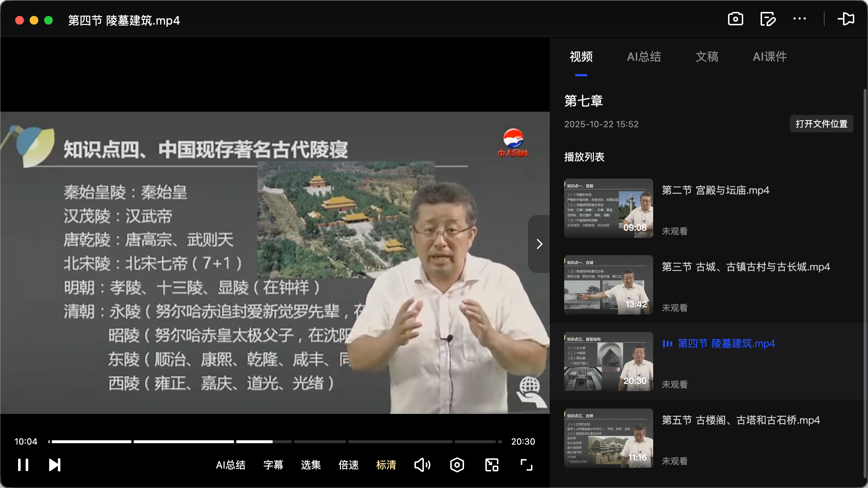Open the 倍速 playback speed menu
This screenshot has height=488, width=868.
[348, 465]
